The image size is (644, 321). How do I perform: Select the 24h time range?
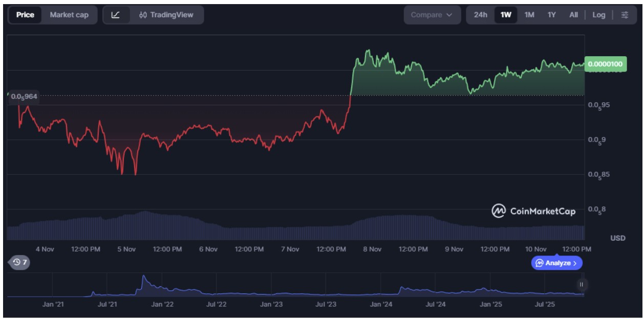(480, 15)
